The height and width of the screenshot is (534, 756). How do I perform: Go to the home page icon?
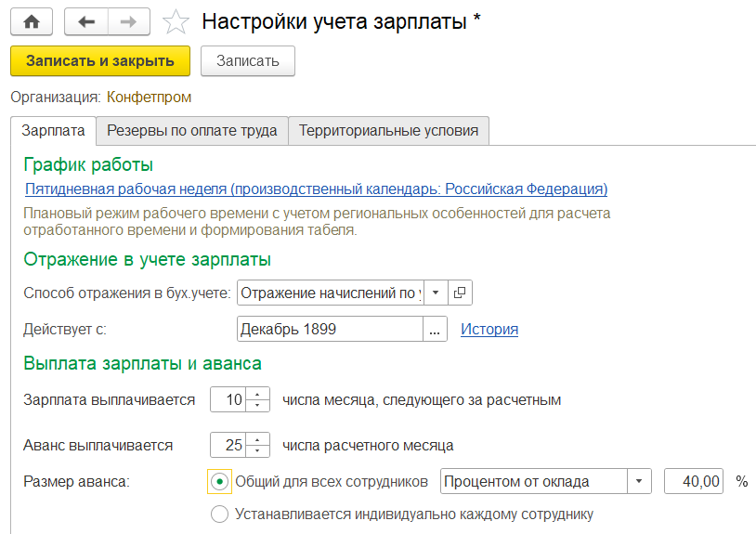point(32,21)
